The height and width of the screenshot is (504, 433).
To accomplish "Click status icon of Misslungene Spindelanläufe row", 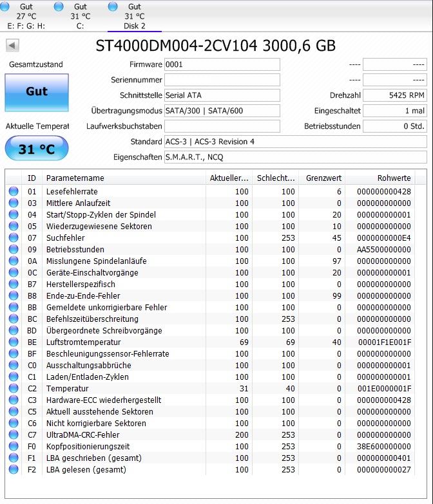I will (x=14, y=261).
